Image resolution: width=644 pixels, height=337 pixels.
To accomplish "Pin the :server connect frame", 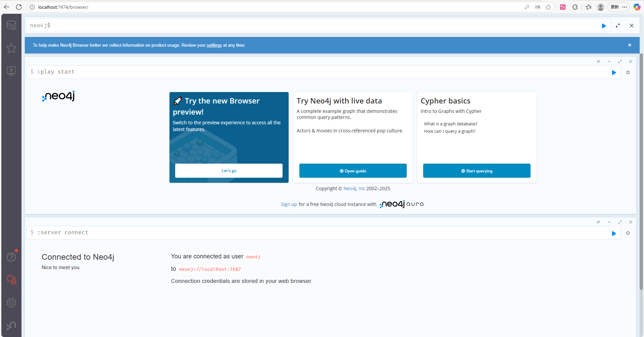I will click(x=598, y=222).
